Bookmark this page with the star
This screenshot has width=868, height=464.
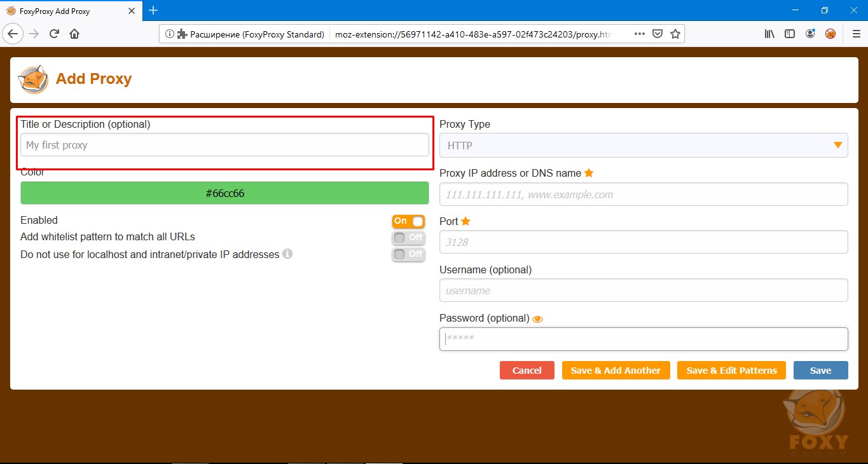pyautogui.click(x=675, y=34)
